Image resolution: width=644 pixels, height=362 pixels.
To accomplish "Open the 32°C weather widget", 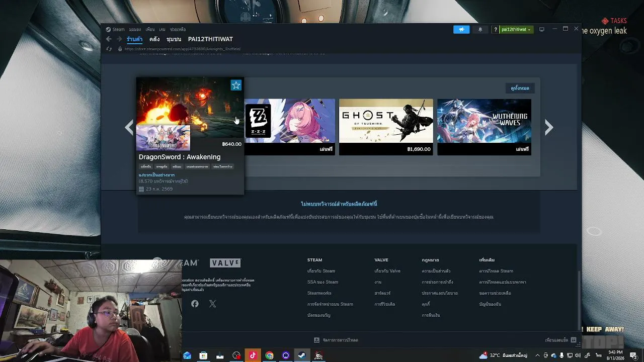I will 503,355.
